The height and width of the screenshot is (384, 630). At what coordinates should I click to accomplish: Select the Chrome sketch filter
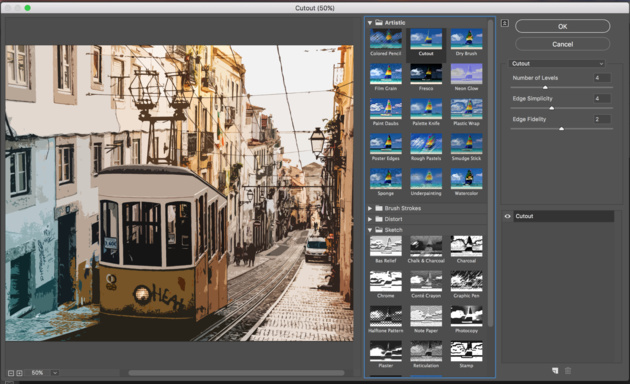pyautogui.click(x=386, y=281)
